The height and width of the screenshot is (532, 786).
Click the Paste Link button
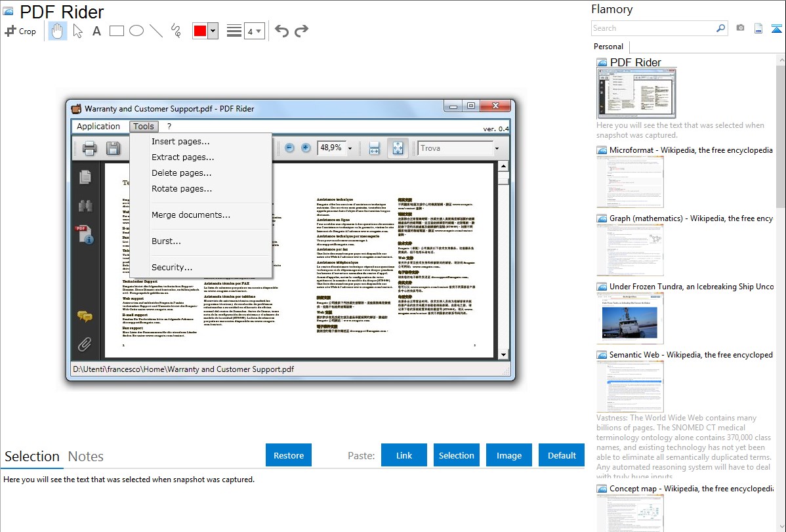(x=404, y=455)
